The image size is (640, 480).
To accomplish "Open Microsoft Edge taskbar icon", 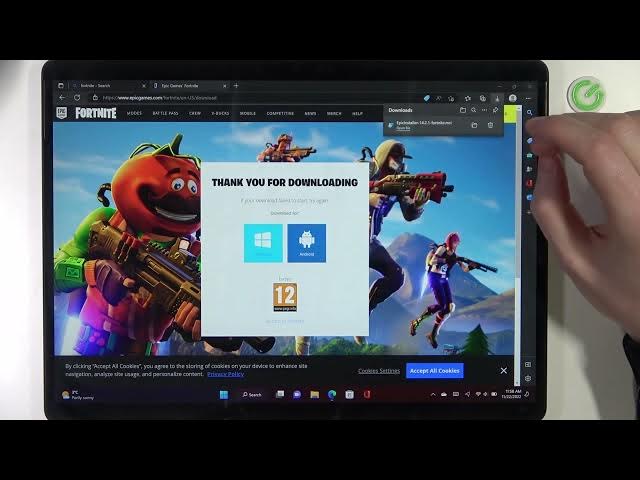I will (x=332, y=394).
